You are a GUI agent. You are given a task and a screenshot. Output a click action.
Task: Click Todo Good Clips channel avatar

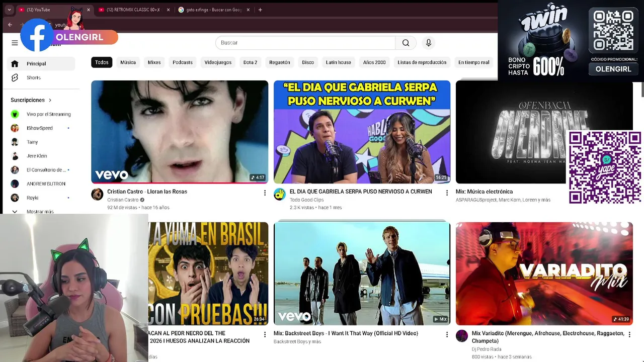[280, 194]
